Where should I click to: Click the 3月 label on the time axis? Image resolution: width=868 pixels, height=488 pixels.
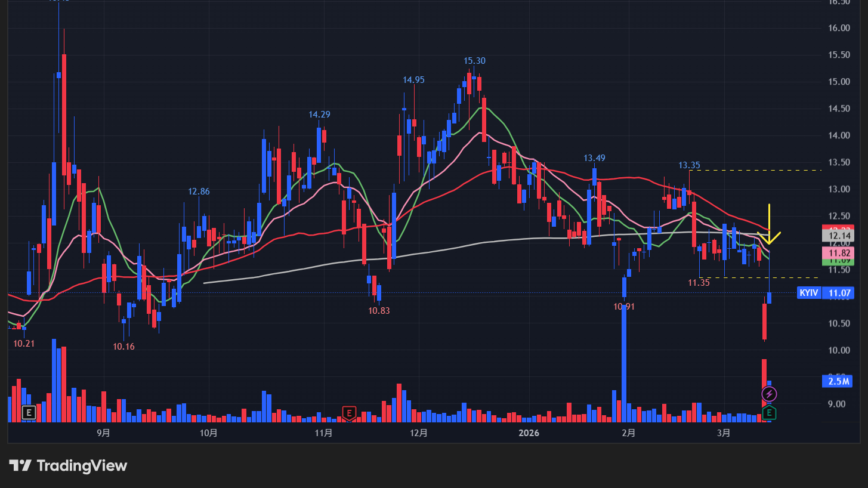(724, 433)
